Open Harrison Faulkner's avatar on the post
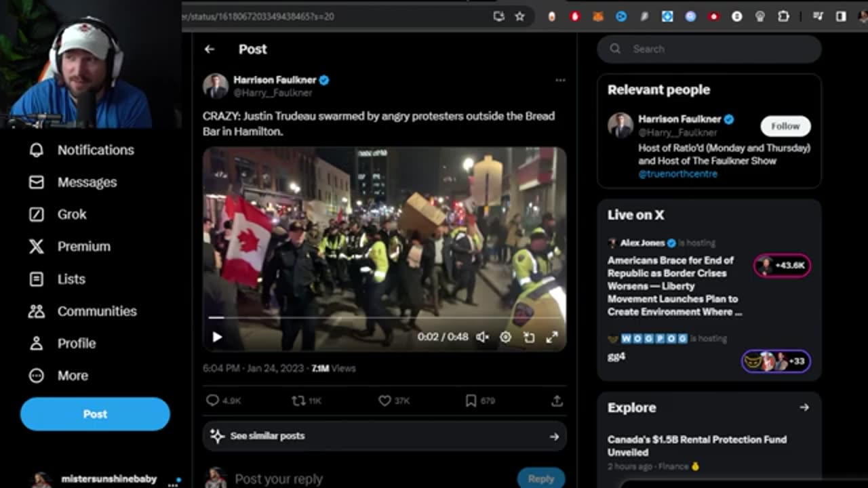The height and width of the screenshot is (488, 868). pyautogui.click(x=216, y=86)
